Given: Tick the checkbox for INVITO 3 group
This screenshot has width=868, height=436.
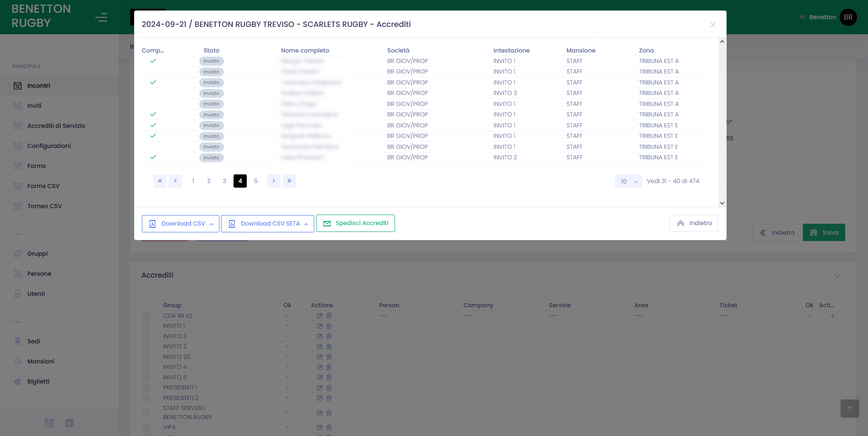Looking at the screenshot, I should pos(146,336).
